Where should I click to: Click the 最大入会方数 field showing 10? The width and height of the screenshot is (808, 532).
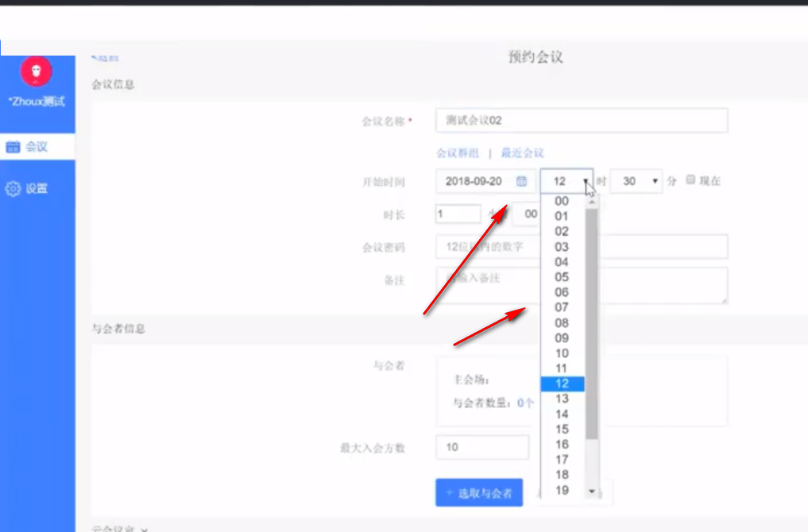pos(481,447)
